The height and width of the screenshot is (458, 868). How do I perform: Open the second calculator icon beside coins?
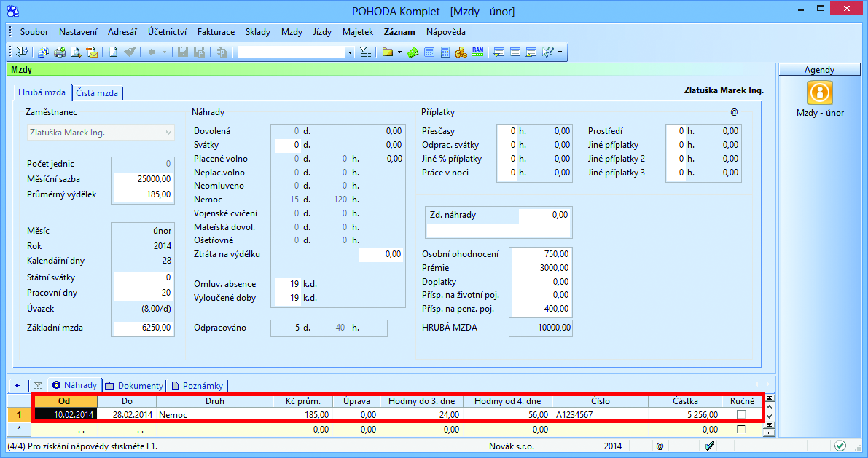point(445,52)
